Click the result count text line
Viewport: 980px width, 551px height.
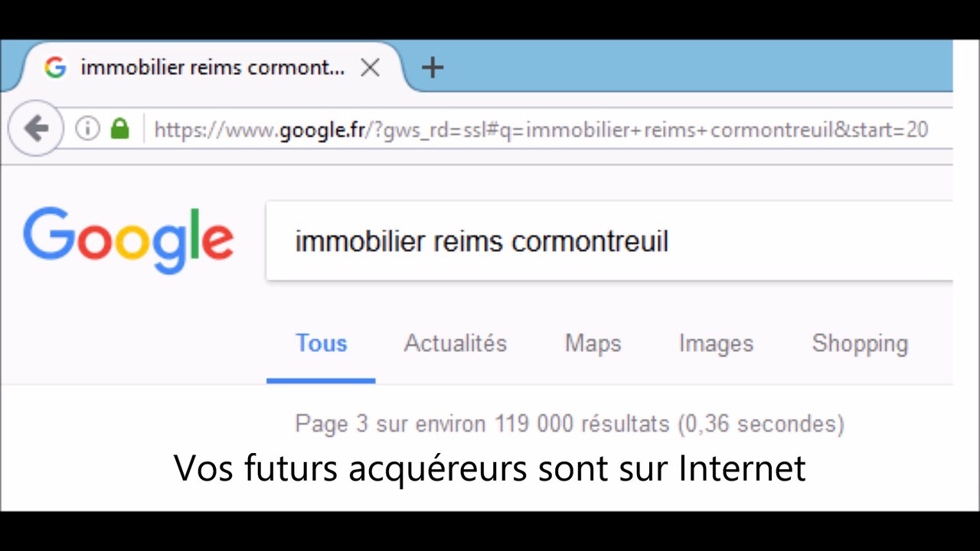tap(569, 423)
